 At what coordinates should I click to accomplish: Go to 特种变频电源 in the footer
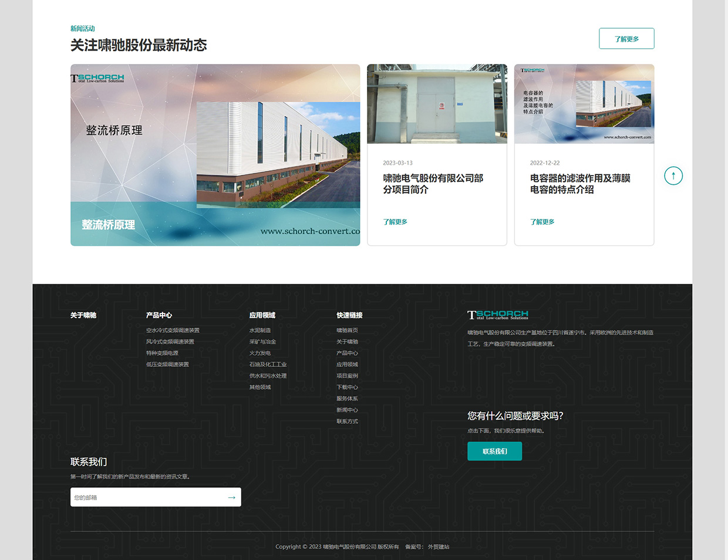click(162, 353)
